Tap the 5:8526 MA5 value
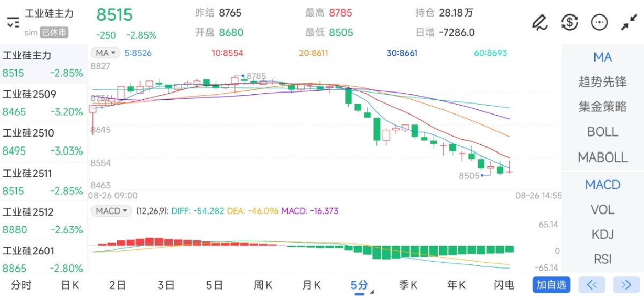Screen dimensions: 644x304 coord(138,53)
